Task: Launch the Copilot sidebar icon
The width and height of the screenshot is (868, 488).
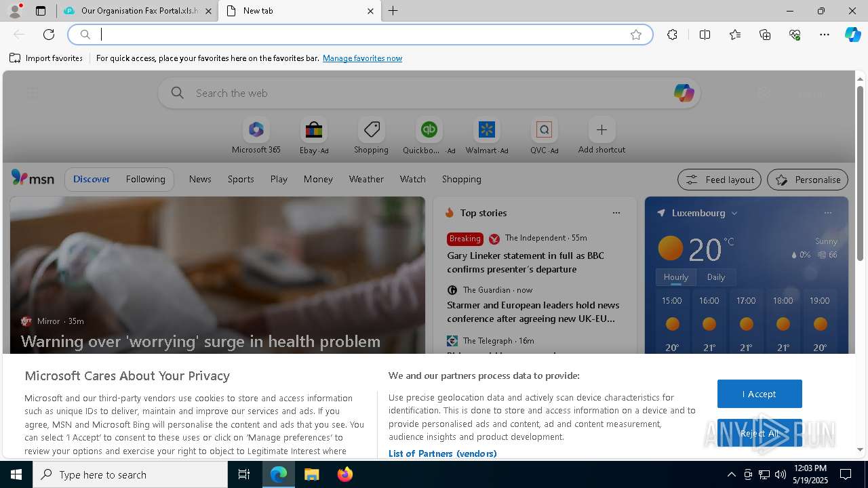Action: click(x=853, y=35)
